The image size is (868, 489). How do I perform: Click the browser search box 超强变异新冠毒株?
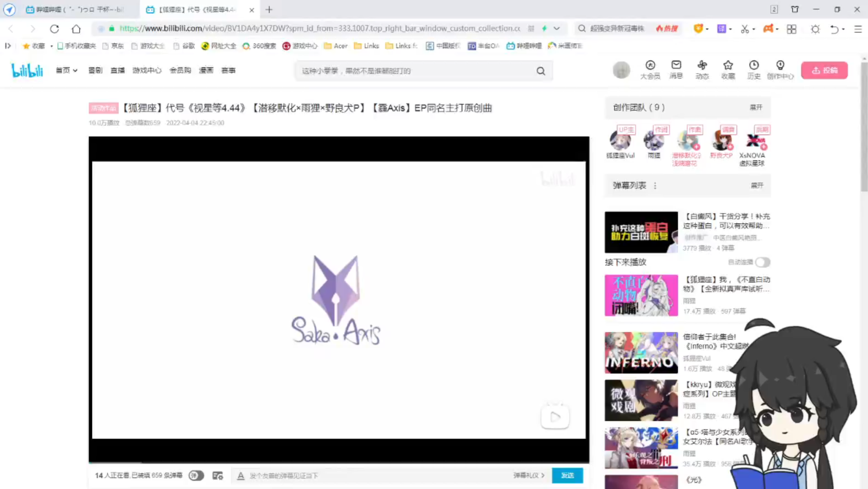[x=617, y=29]
